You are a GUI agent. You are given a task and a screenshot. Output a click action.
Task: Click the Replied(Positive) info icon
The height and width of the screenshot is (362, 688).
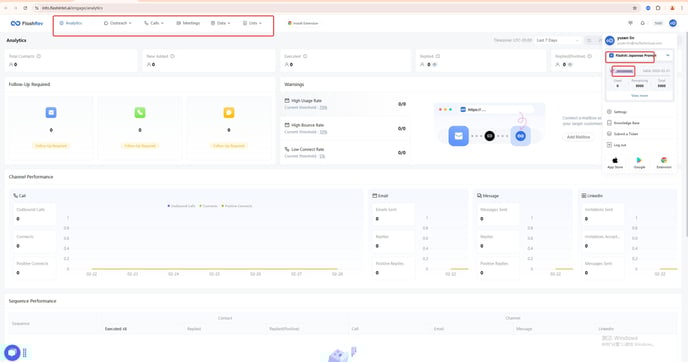[590, 56]
